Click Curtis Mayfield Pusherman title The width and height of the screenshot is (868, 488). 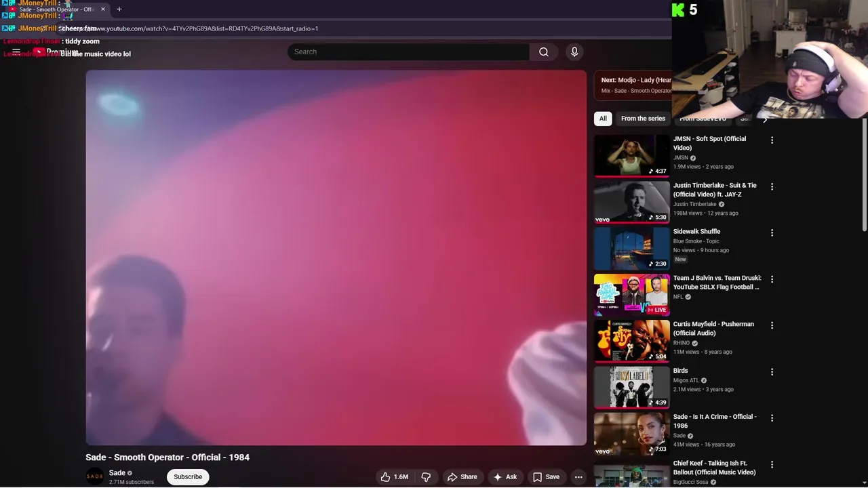point(713,329)
